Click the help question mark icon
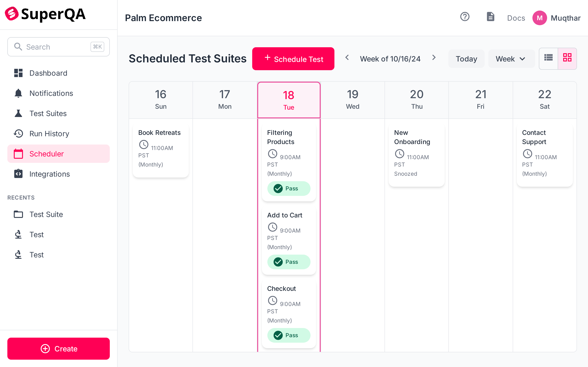 465,17
